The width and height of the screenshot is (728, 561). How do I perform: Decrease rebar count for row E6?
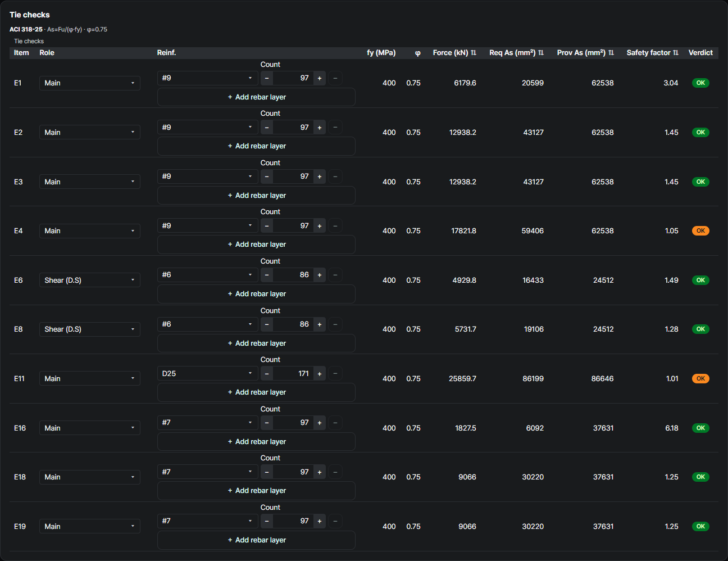point(267,275)
